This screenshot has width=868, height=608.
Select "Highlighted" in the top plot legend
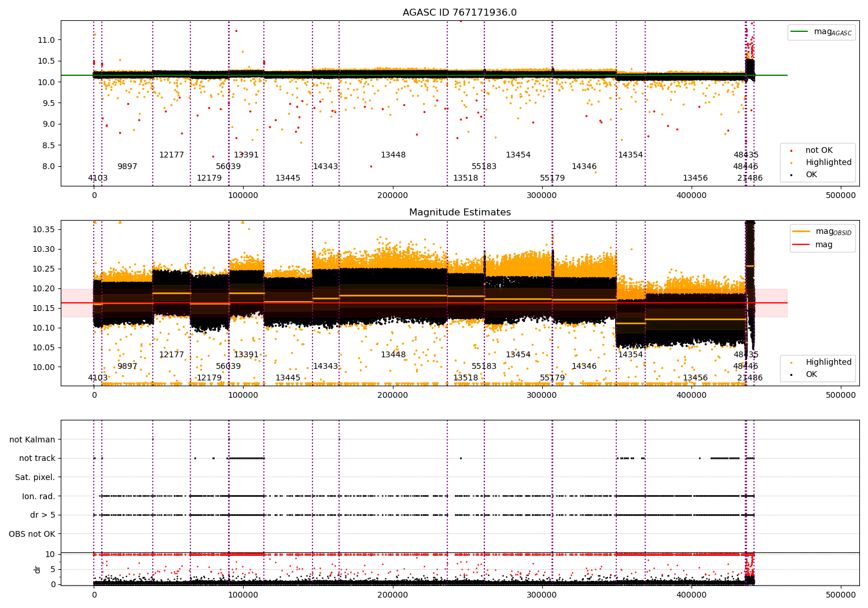click(829, 163)
